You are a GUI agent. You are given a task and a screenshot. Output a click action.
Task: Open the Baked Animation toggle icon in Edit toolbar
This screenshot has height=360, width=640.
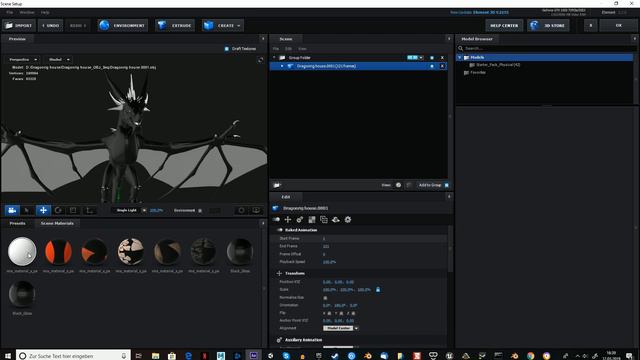coord(276,220)
